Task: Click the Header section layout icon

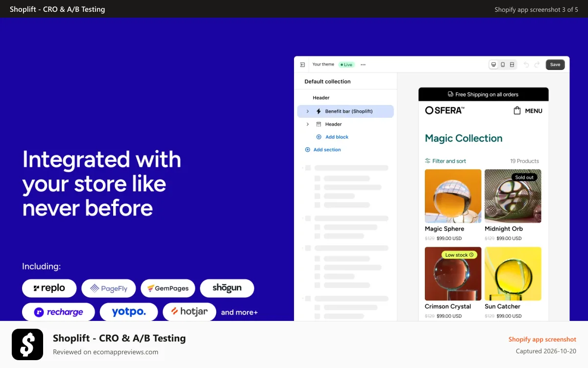Action: coord(318,124)
